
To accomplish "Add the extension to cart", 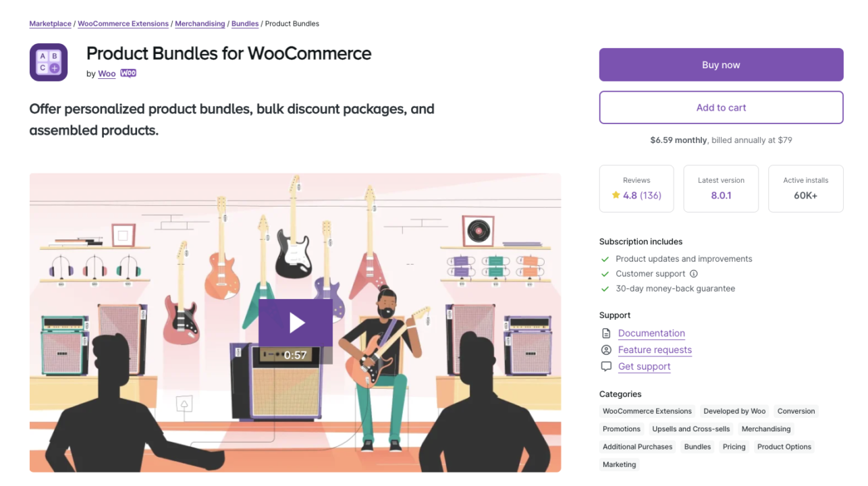I will click(721, 107).
